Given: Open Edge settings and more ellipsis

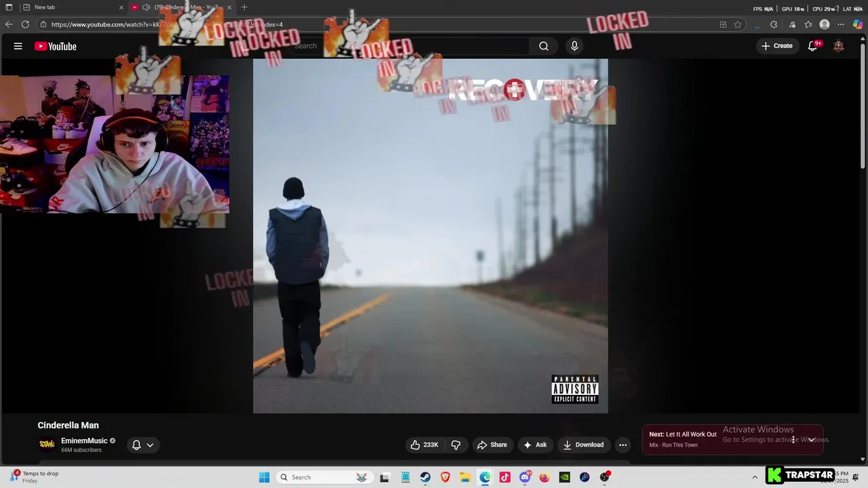Looking at the screenshot, I should pyautogui.click(x=841, y=24).
